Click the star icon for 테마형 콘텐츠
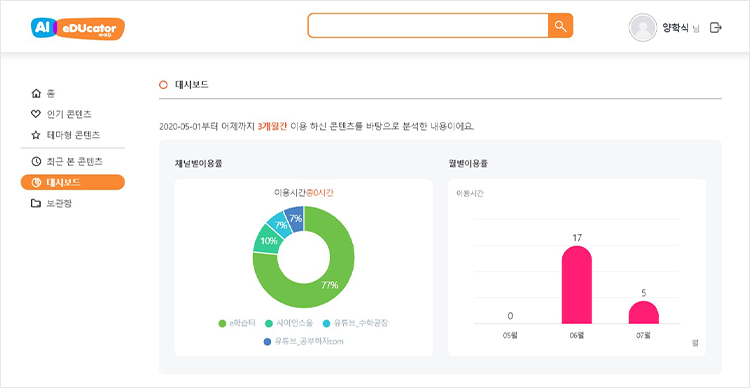This screenshot has width=750, height=388. point(35,135)
